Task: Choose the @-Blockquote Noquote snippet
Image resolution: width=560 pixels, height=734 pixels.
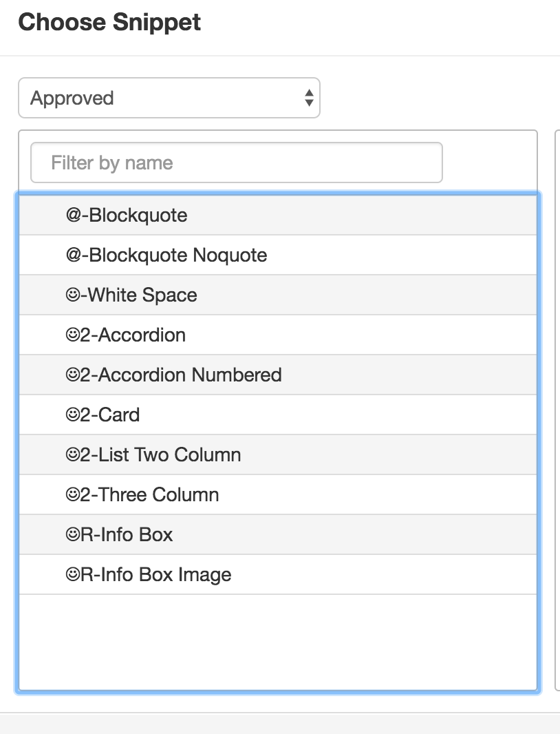Action: tap(278, 255)
